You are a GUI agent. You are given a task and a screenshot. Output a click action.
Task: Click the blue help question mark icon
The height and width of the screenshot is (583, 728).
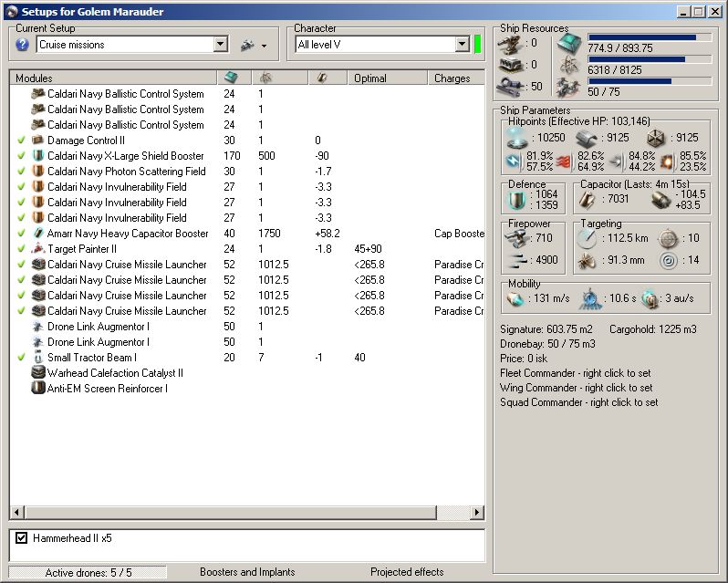pyautogui.click(x=23, y=45)
